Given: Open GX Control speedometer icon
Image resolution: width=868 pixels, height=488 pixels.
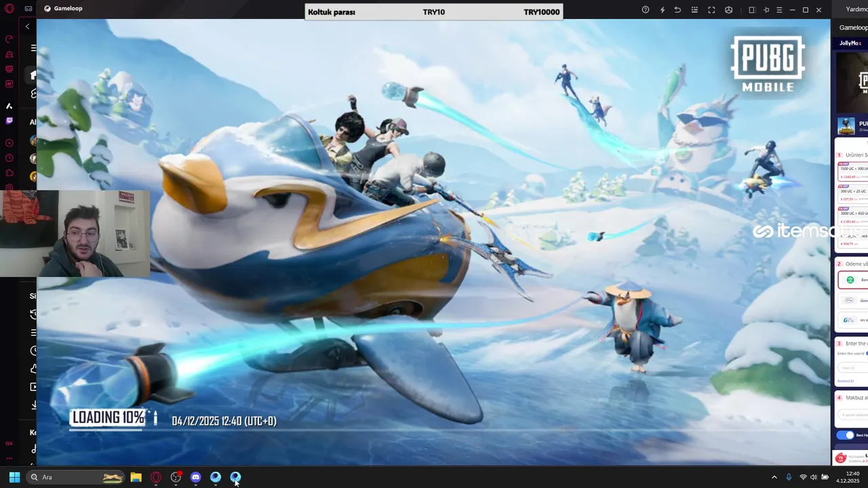Looking at the screenshot, I should (9, 39).
